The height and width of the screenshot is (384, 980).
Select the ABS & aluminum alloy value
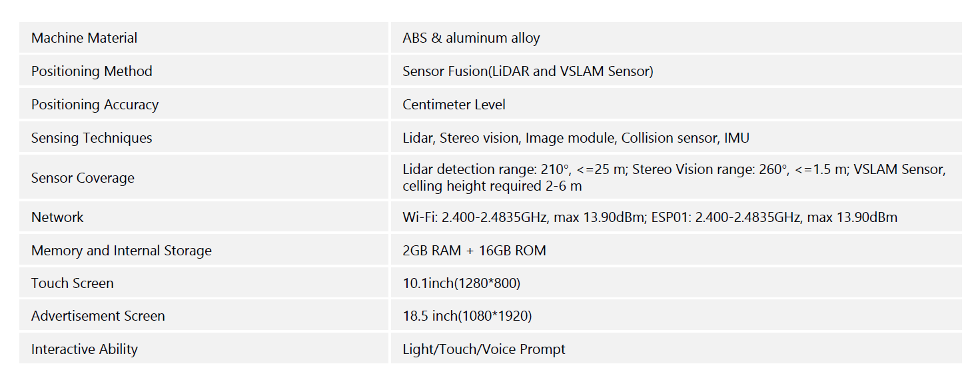pos(471,38)
